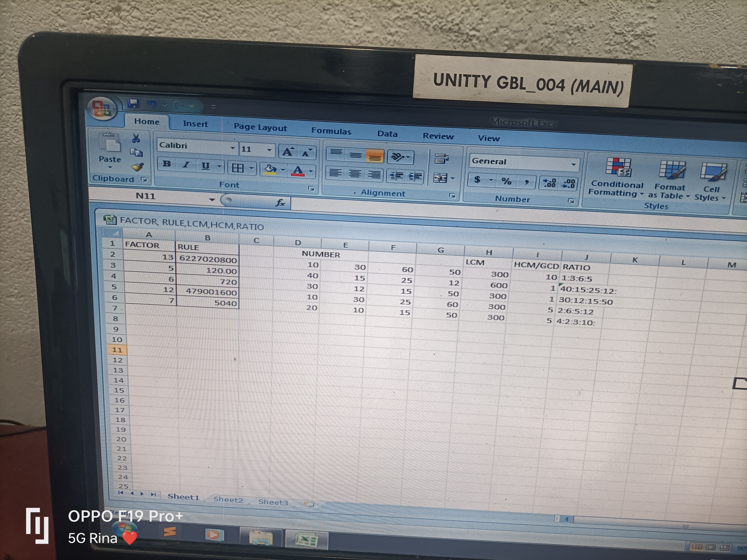Open the General number format dropdown
The image size is (747, 560).
573,165
